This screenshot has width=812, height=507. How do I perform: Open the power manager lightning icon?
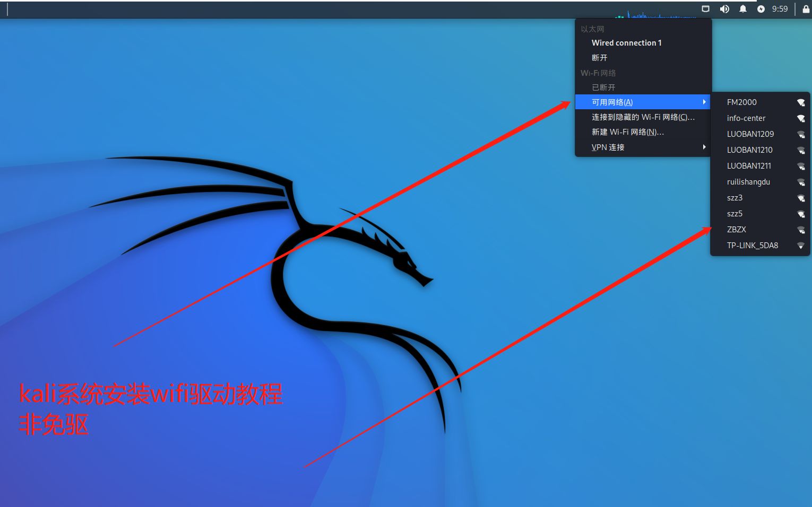tap(761, 9)
